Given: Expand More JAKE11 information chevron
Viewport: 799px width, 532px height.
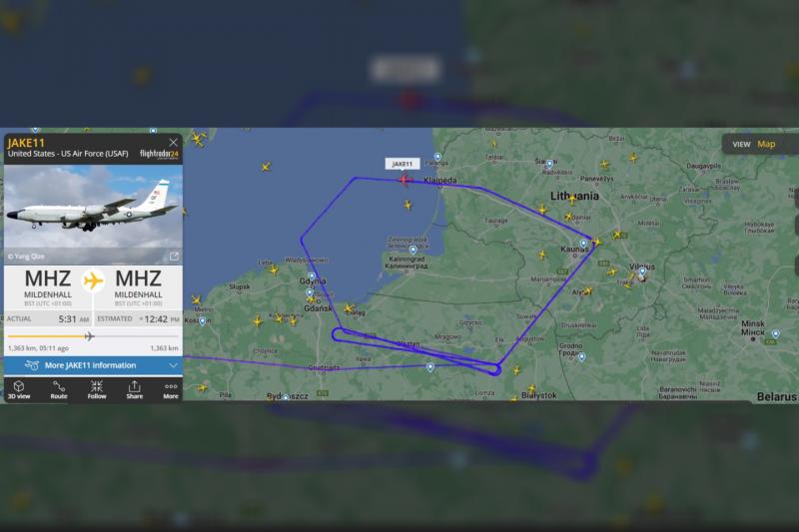Looking at the screenshot, I should point(173,365).
